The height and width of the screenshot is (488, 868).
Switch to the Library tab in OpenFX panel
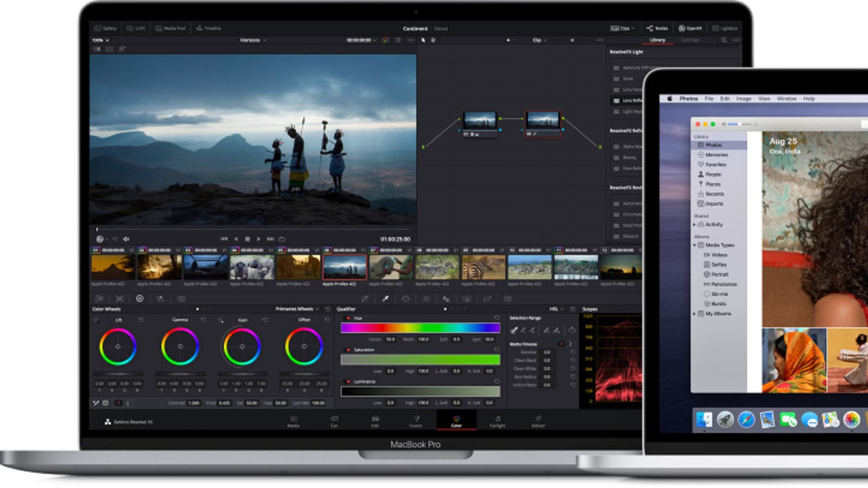click(658, 40)
